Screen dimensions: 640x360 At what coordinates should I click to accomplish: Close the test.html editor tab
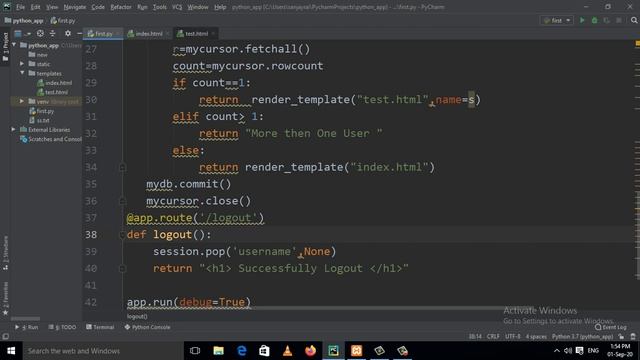[213, 33]
